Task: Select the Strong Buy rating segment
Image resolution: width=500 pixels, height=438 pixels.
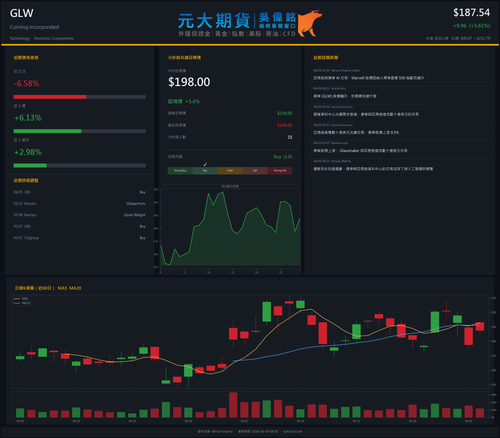Action: 180,171
